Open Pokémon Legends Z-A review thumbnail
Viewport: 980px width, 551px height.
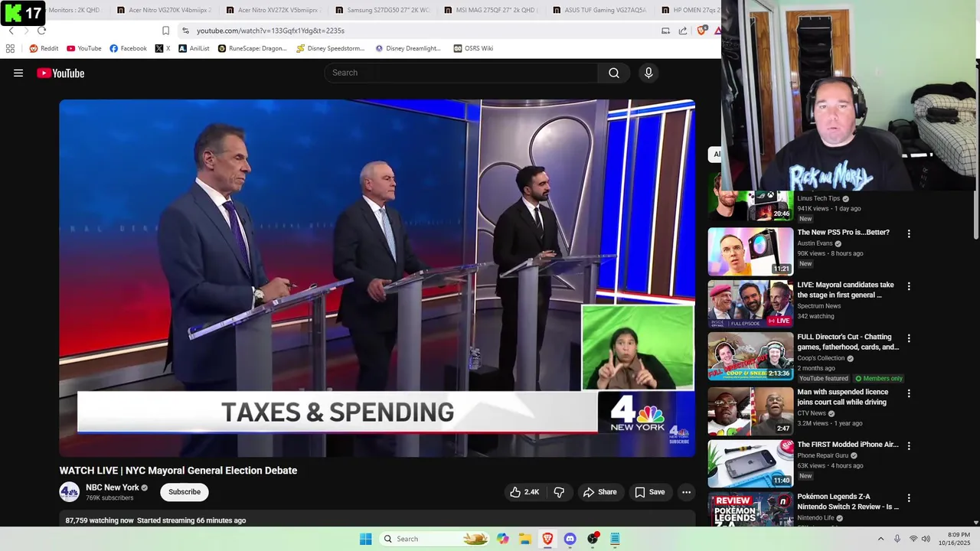point(750,509)
